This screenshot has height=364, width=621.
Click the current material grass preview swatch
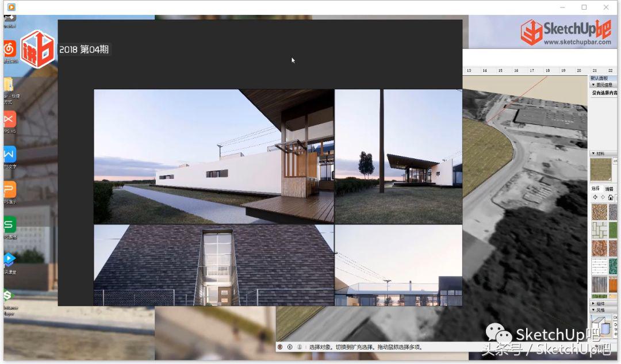(601, 170)
